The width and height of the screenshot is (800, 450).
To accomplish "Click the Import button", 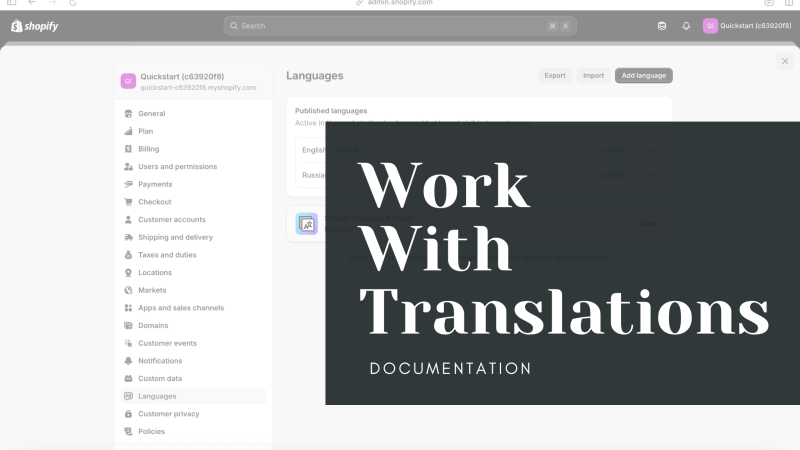I will click(x=593, y=76).
